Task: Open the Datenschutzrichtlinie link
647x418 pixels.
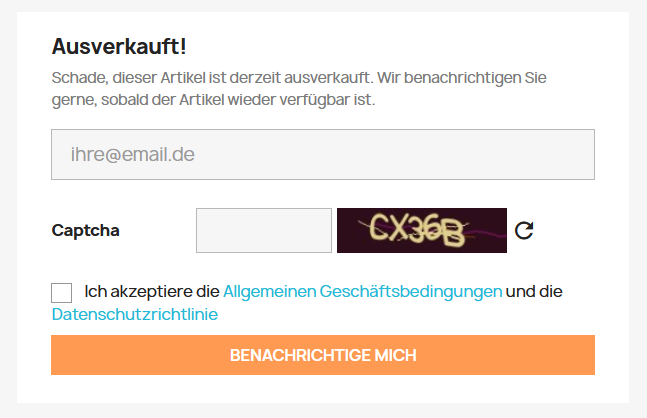Action: click(135, 315)
